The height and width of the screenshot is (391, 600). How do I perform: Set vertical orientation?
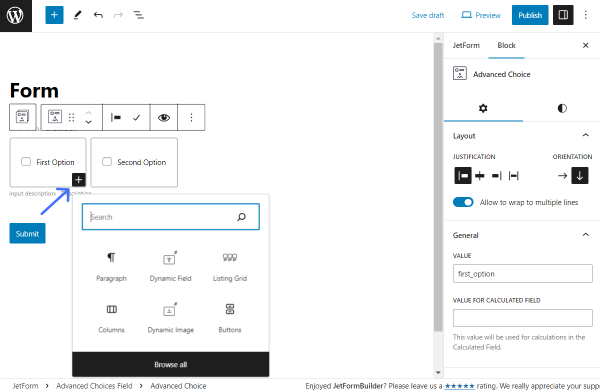(x=580, y=176)
